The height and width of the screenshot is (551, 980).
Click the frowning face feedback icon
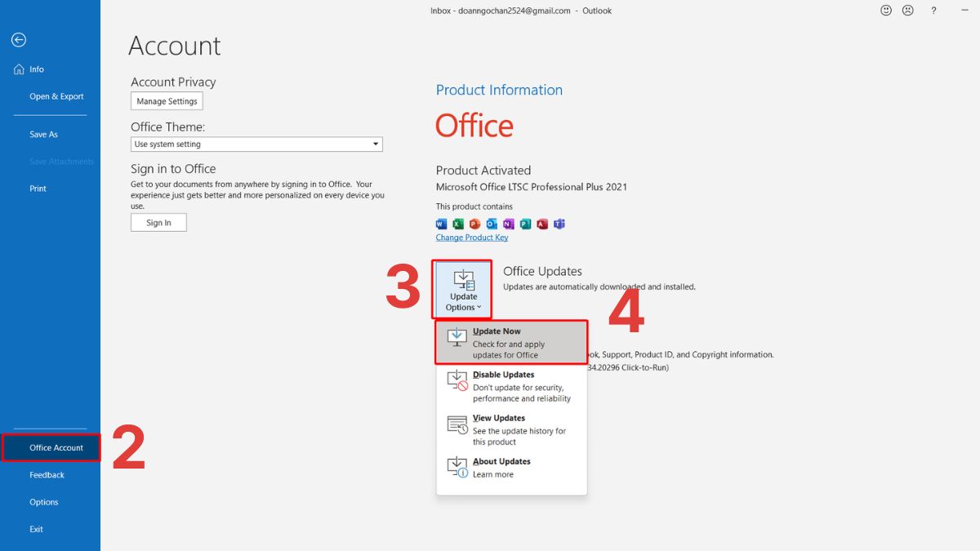907,11
